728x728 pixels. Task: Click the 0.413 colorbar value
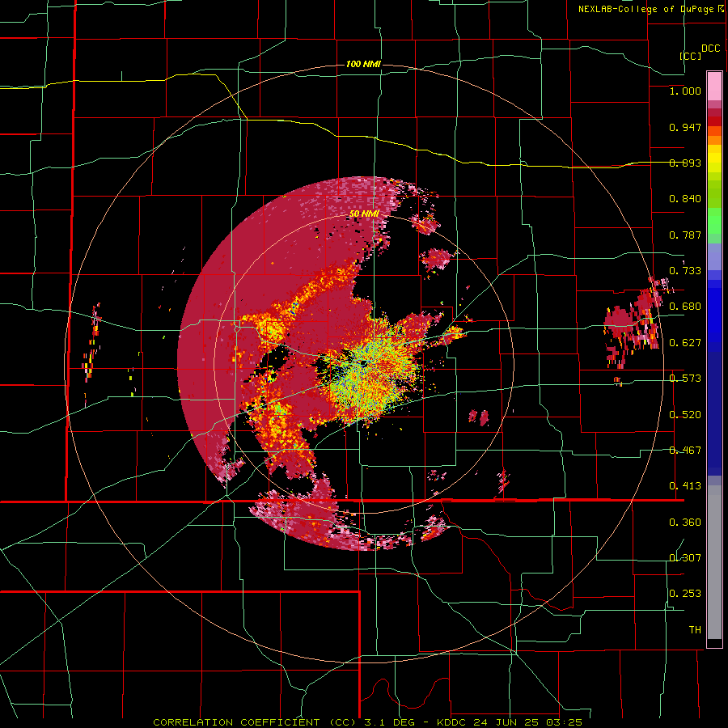[x=685, y=486]
